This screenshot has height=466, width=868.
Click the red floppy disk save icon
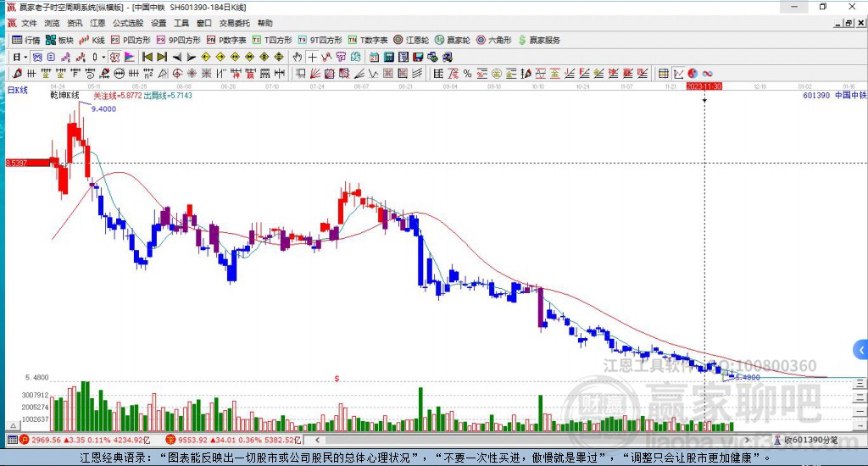[x=418, y=57]
